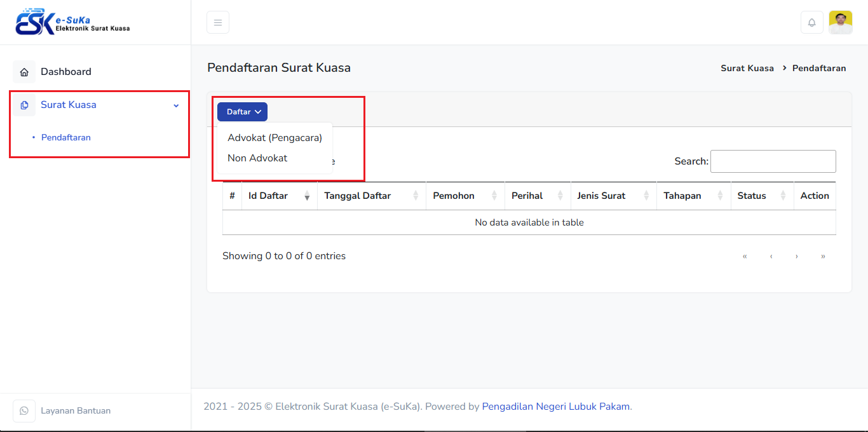Image resolution: width=868 pixels, height=432 pixels.
Task: Click inside the Search input field
Action: [x=773, y=161]
